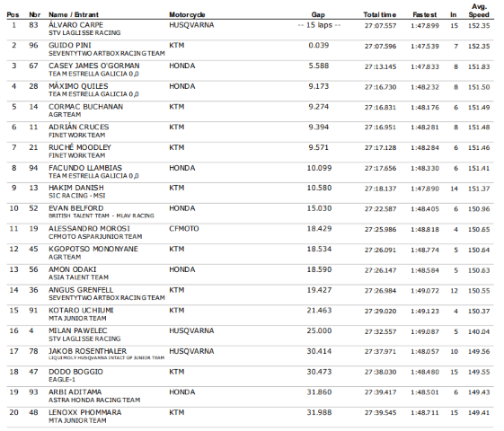504x431 pixels.
Task: Click fastest lap 1:48.057
Action: point(425,352)
